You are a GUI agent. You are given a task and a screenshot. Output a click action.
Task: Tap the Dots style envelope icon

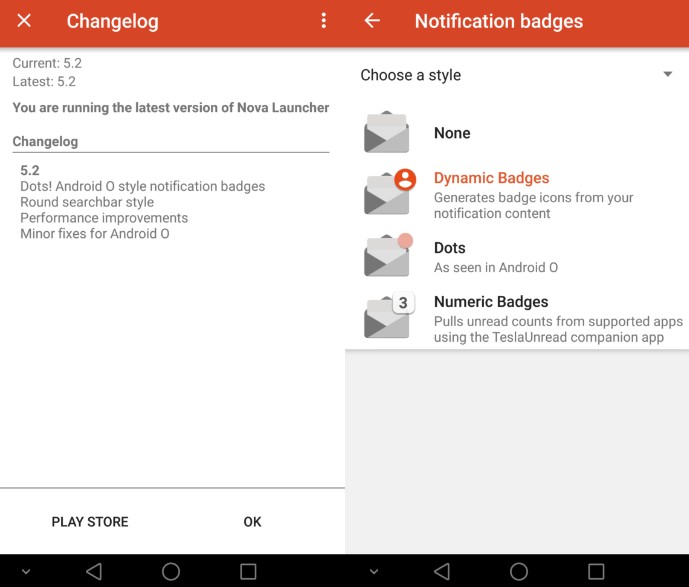pos(388,256)
